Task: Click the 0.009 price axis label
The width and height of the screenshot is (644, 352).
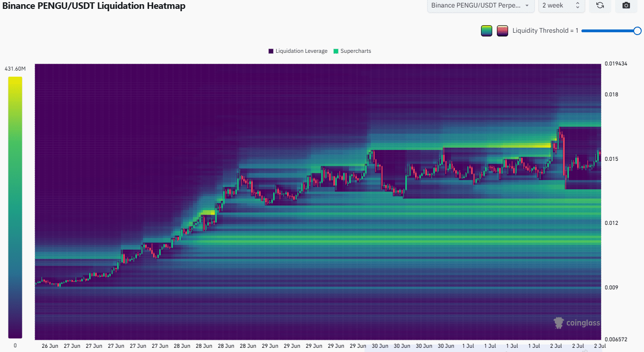Action: tap(611, 287)
